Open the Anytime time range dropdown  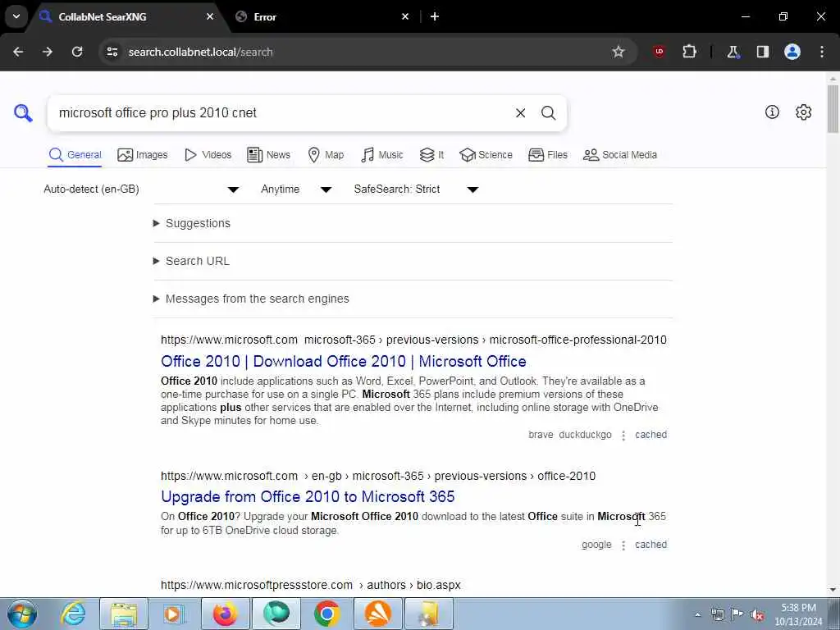coord(296,189)
